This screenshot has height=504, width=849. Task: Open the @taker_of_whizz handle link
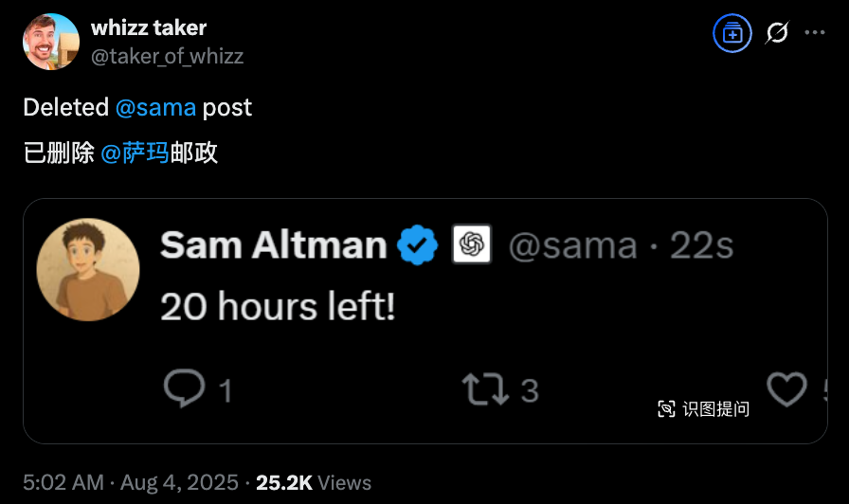click(x=168, y=56)
